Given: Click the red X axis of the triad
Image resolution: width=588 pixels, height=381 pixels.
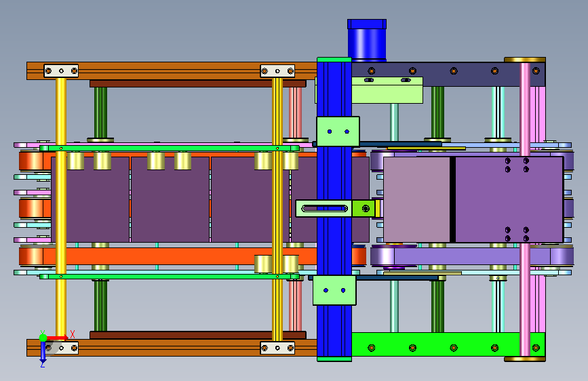Looking at the screenshot, I should [59, 338].
